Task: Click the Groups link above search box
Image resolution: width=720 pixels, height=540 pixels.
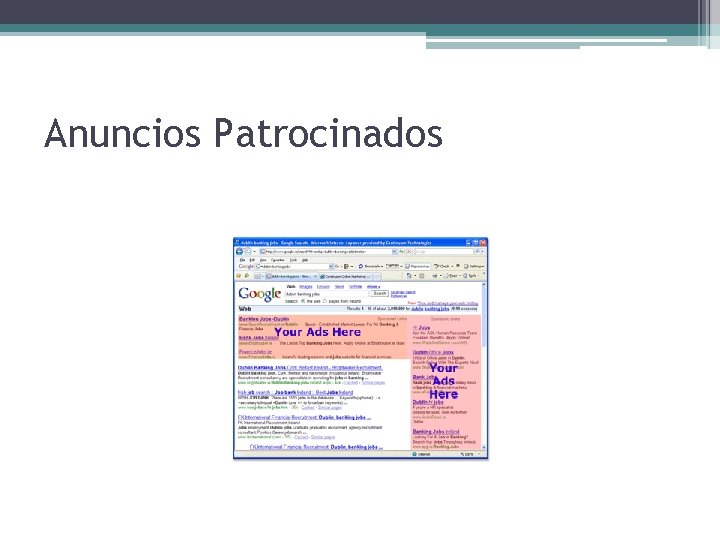Action: point(323,287)
